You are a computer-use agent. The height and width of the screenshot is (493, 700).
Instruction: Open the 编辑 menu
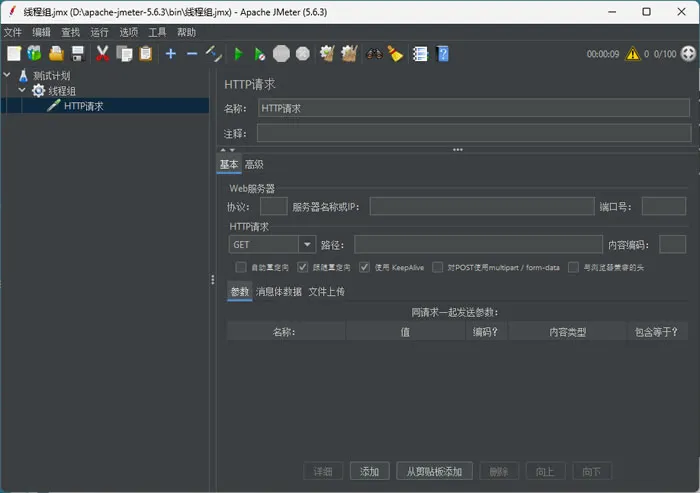pyautogui.click(x=42, y=32)
